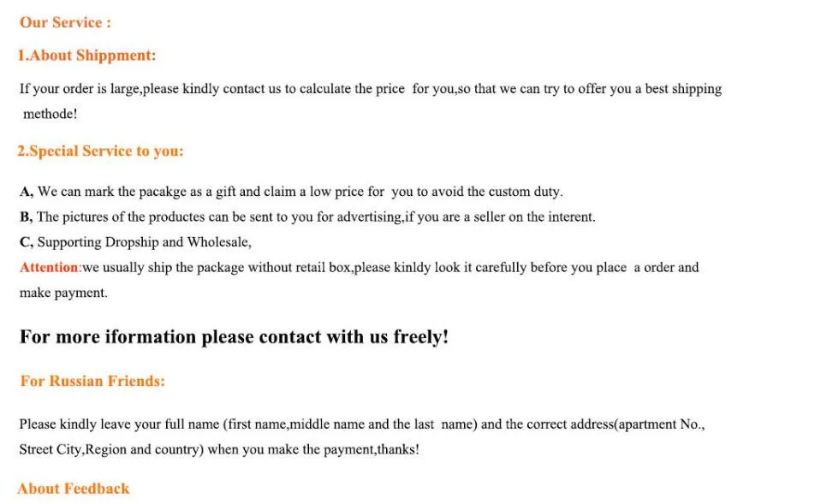
Task: Click the bold letter 'C,' list marker
Action: [x=27, y=242]
